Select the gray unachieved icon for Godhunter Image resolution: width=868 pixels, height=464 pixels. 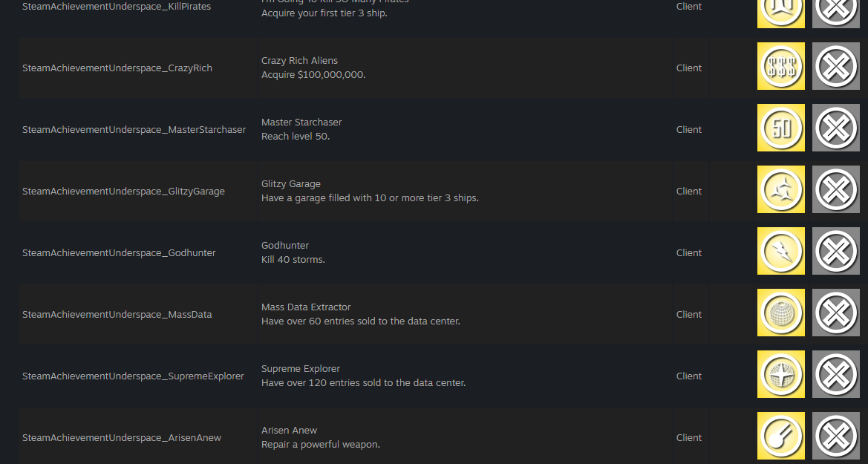click(x=836, y=251)
